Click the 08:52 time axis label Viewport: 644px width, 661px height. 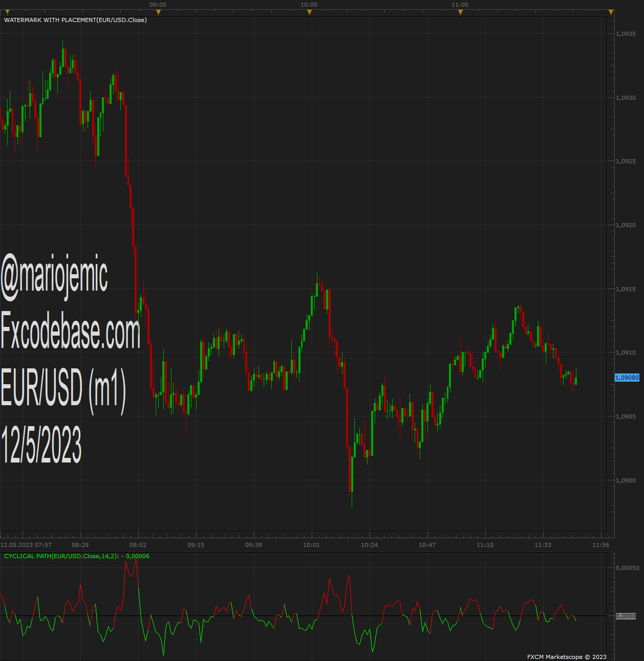coord(138,545)
